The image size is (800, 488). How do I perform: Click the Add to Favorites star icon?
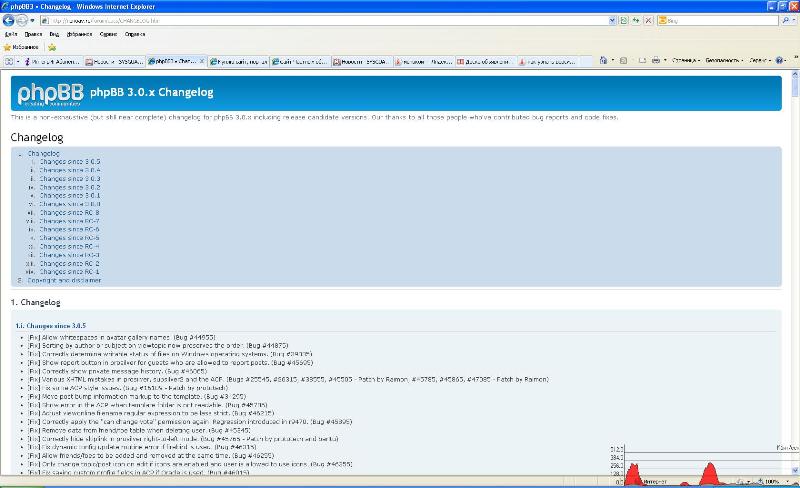click(x=52, y=46)
